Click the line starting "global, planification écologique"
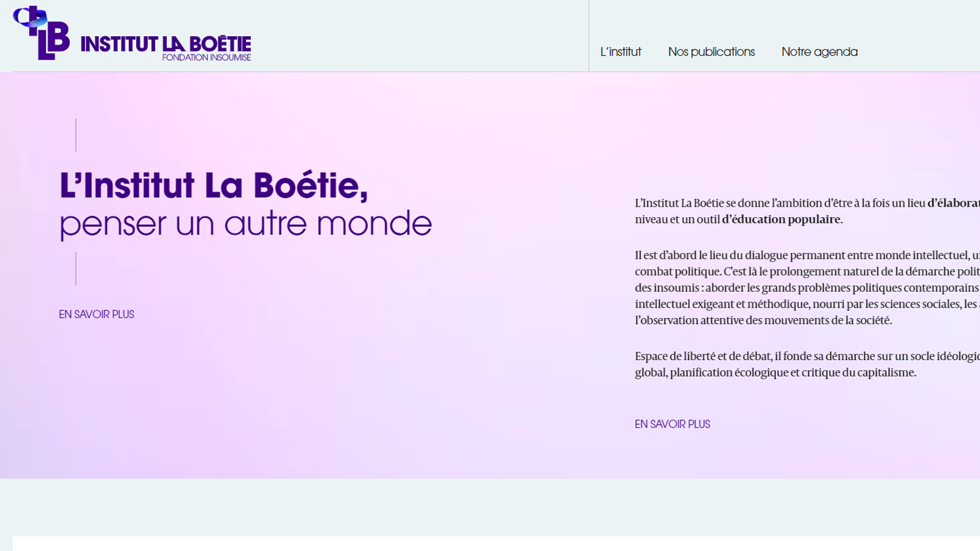The height and width of the screenshot is (551, 980). 775,373
